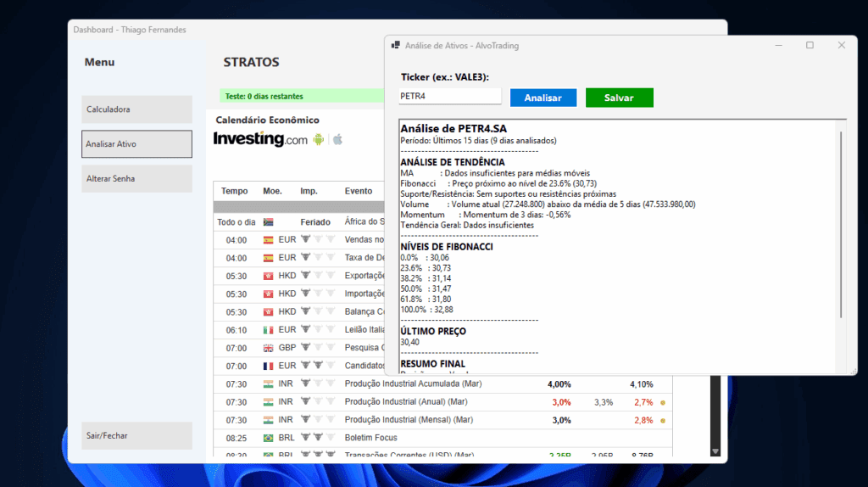Click the AlvoTrading window app icon

coord(395,46)
